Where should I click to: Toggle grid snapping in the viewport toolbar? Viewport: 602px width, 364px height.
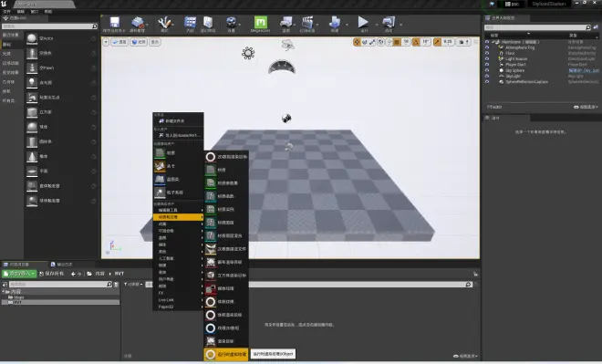pos(398,42)
